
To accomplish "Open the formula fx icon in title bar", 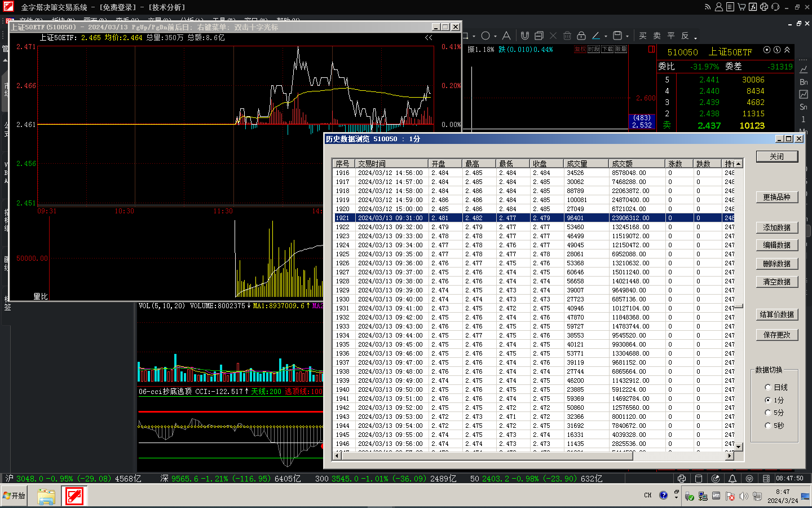I will coord(753,7).
